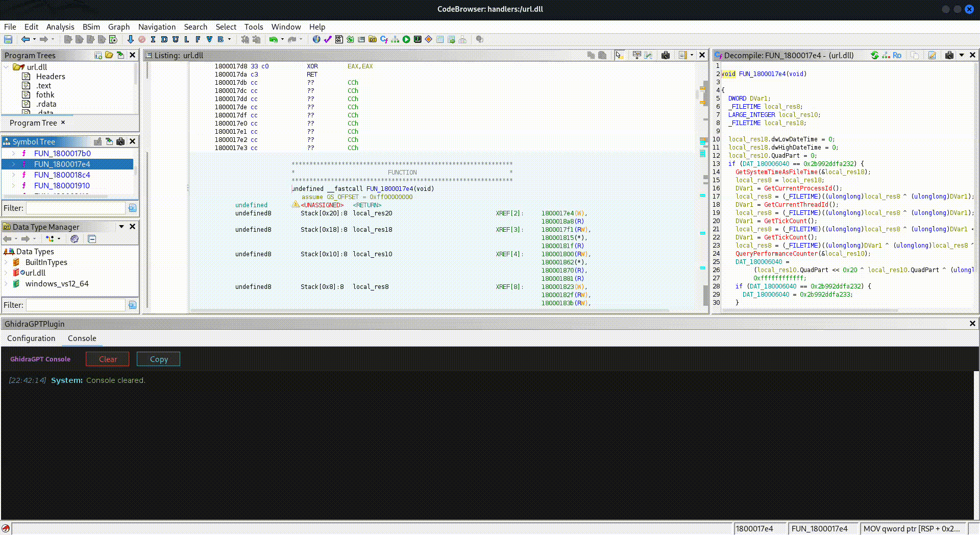980x535 pixels.
Task: Open the Decompiler 'Cf' toolbar icon
Action: pyautogui.click(x=384, y=39)
